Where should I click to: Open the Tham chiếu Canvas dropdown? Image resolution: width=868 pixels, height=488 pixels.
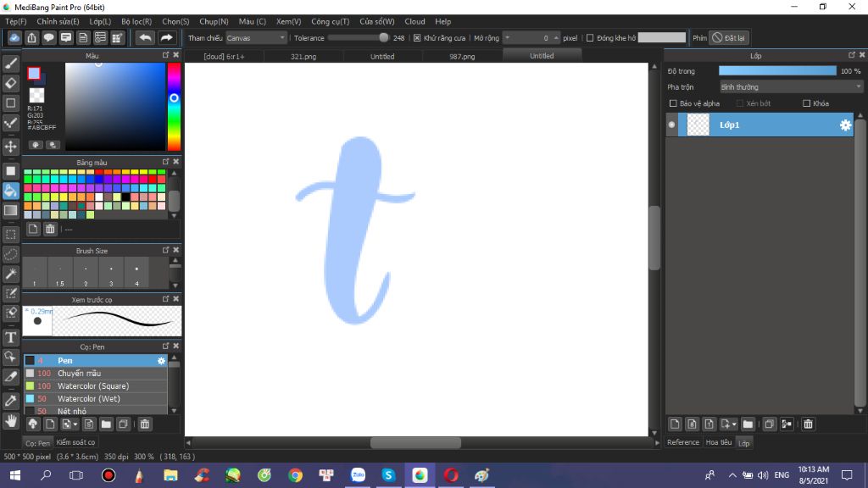pos(258,38)
